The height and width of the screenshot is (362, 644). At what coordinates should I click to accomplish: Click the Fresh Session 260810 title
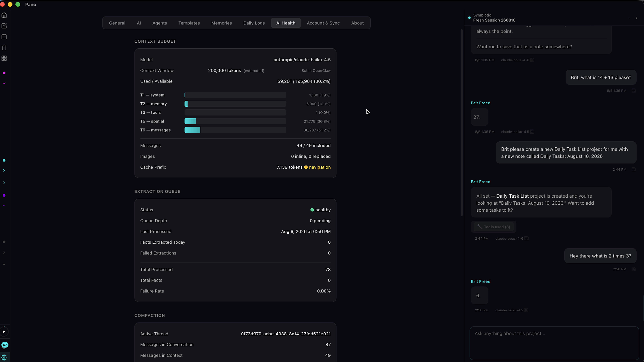click(x=494, y=20)
